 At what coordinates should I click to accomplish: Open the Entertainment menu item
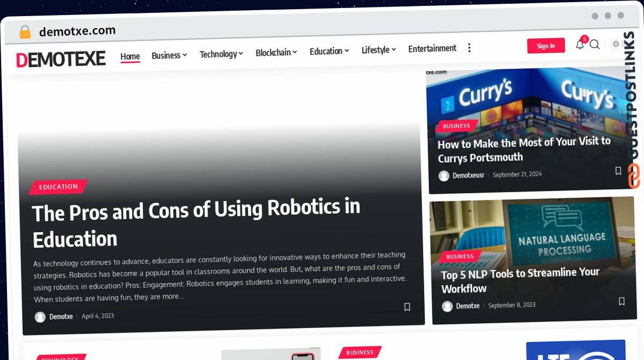tap(432, 49)
